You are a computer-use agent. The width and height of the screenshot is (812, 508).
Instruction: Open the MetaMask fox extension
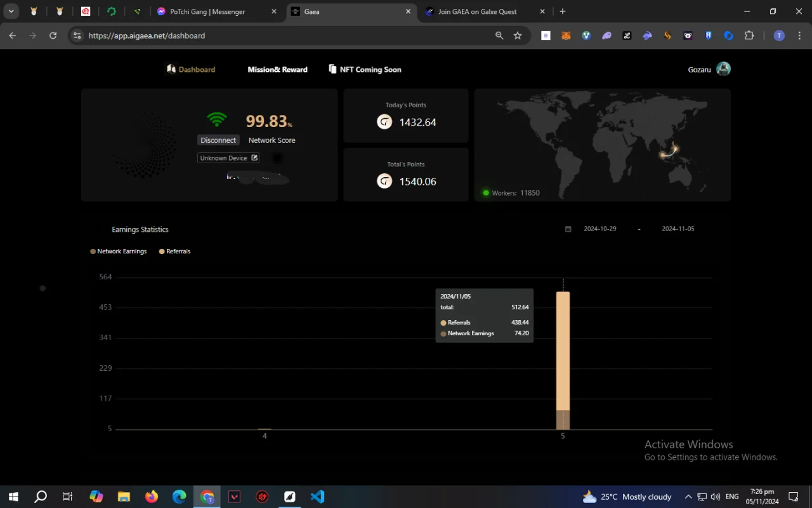click(x=566, y=36)
